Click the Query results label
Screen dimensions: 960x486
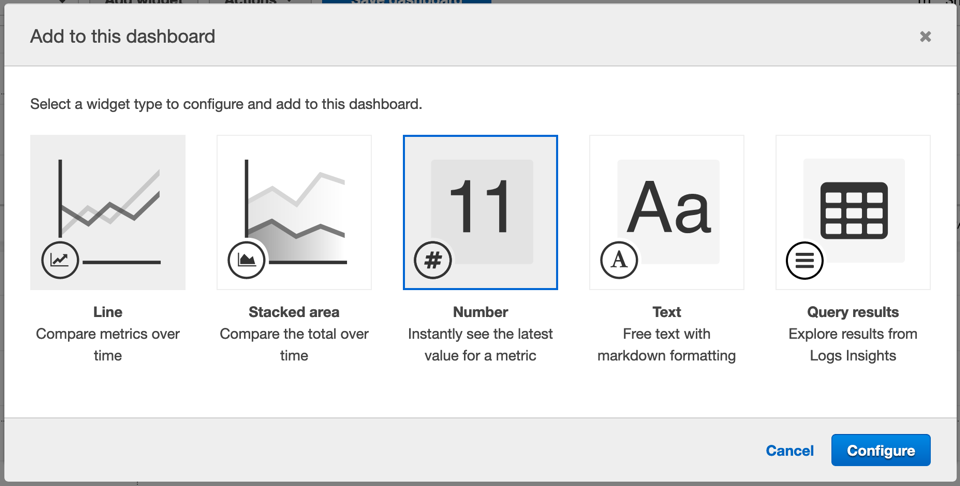click(853, 312)
